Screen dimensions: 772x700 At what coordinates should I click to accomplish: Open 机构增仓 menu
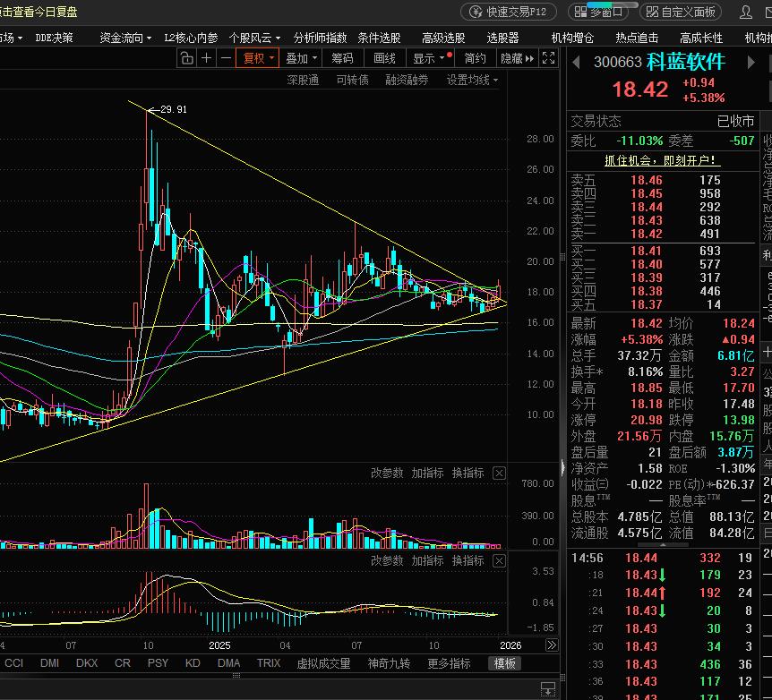(x=572, y=38)
